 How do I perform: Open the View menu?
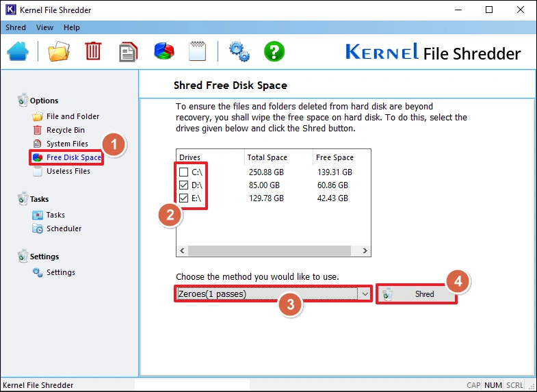click(44, 27)
